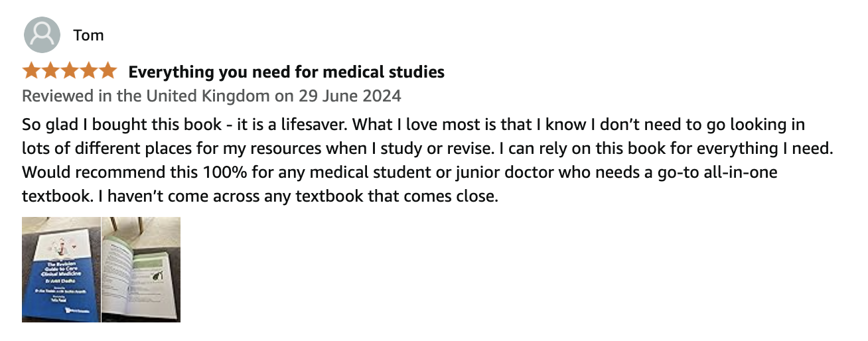The height and width of the screenshot is (341, 868).
Task: Open the blue book cover photo thumbnail
Action: 61,269
